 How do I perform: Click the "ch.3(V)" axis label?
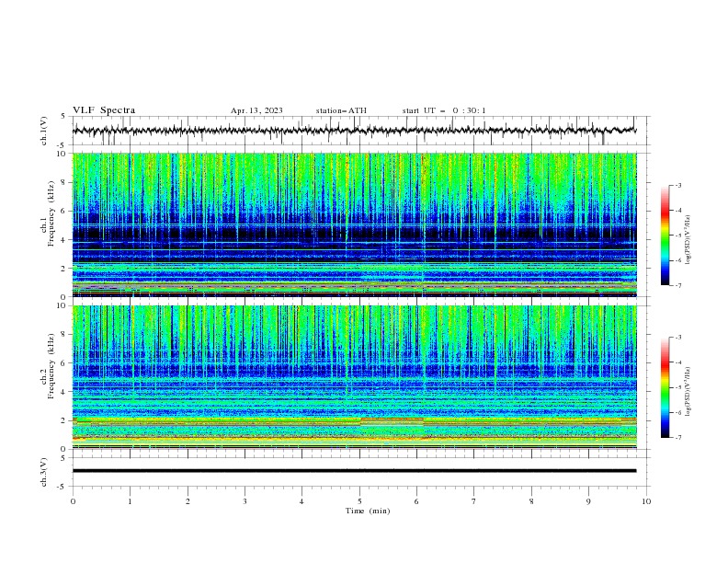pos(44,472)
